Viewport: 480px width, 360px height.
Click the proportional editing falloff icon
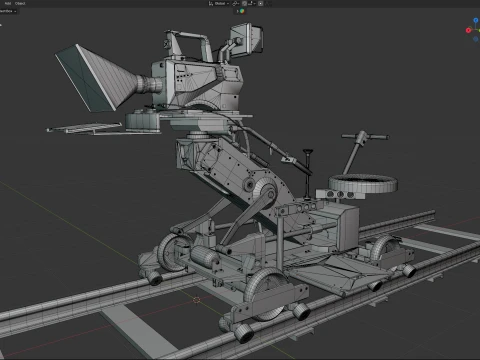point(268,4)
